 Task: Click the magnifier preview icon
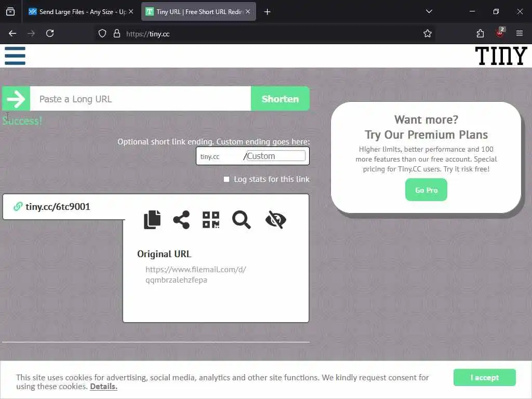[241, 220]
